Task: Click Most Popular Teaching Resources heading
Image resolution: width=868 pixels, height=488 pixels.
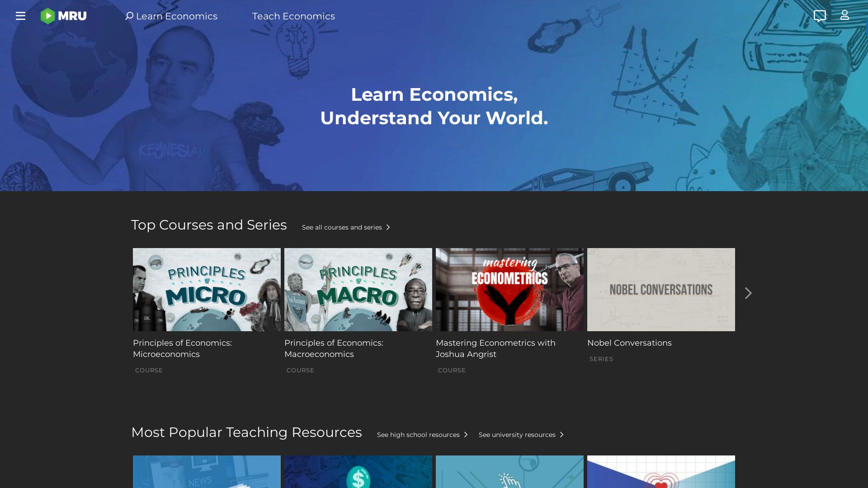Action: pos(246,432)
